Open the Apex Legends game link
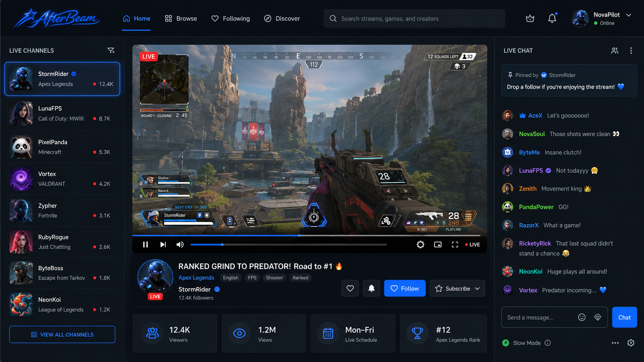The height and width of the screenshot is (362, 644). [196, 277]
